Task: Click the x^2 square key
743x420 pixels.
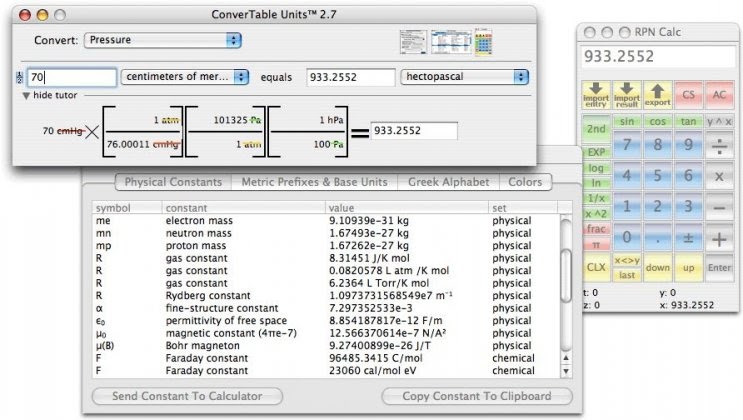Action: [596, 214]
